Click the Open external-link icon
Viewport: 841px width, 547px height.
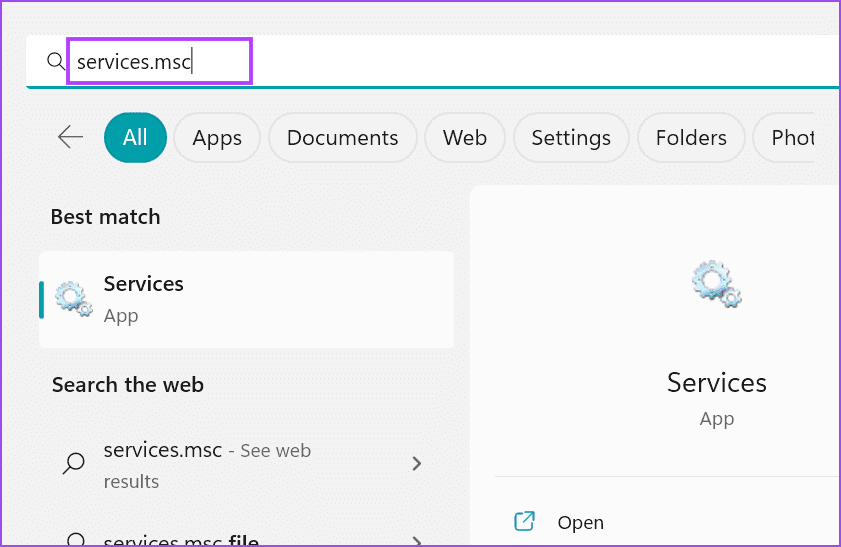pyautogui.click(x=525, y=521)
